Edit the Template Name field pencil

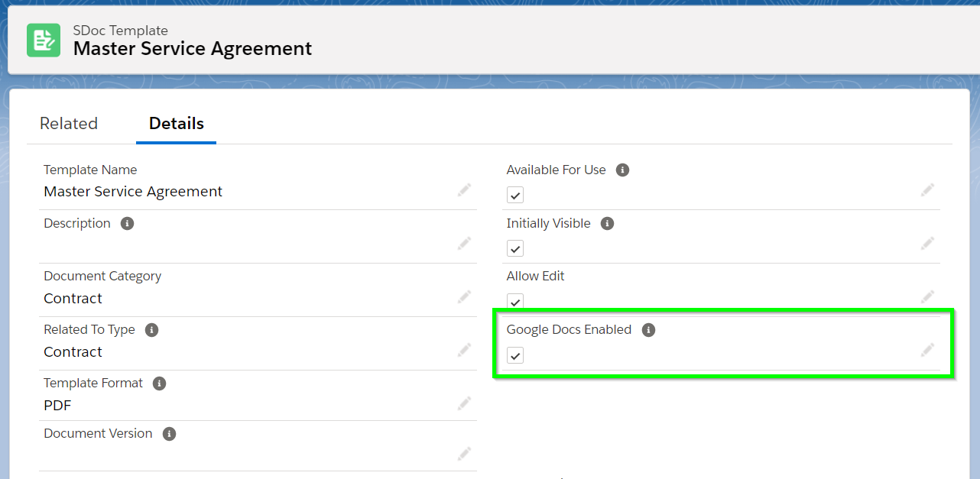coord(464,190)
